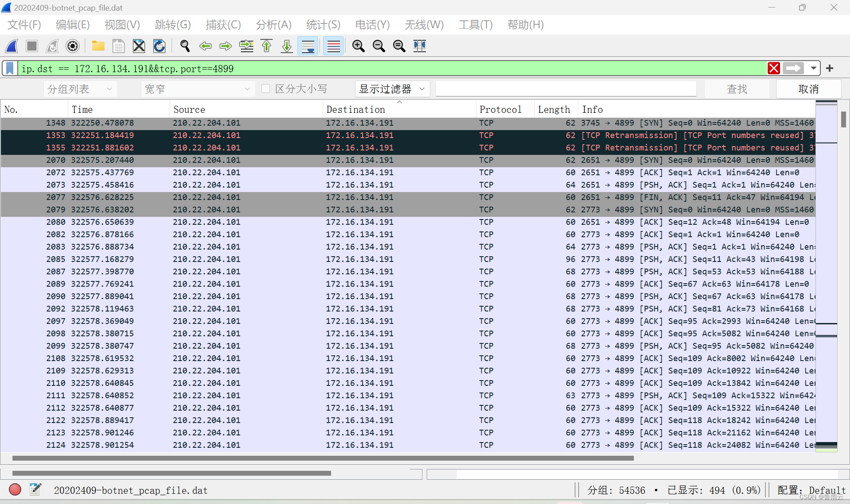850x504 pixels.
Task: Open the 编辑(E) menu
Action: click(73, 25)
